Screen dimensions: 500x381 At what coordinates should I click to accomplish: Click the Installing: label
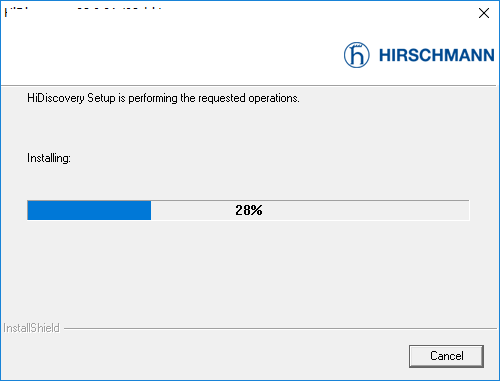[49, 158]
